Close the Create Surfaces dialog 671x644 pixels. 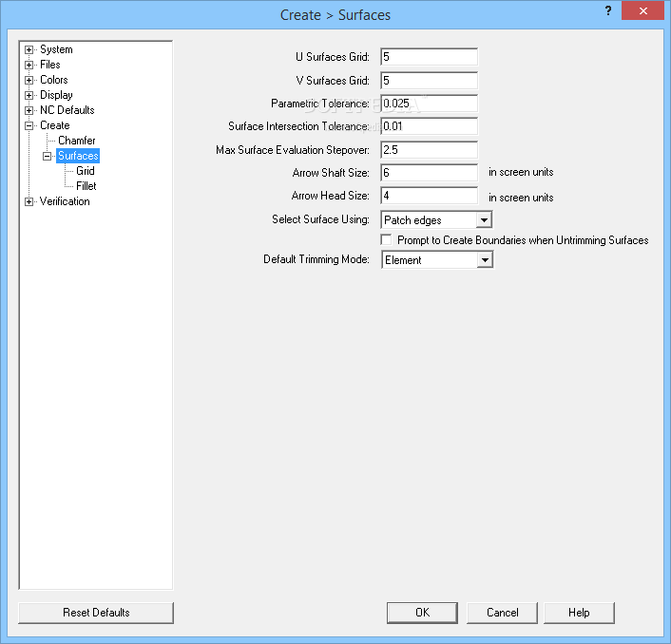(642, 10)
